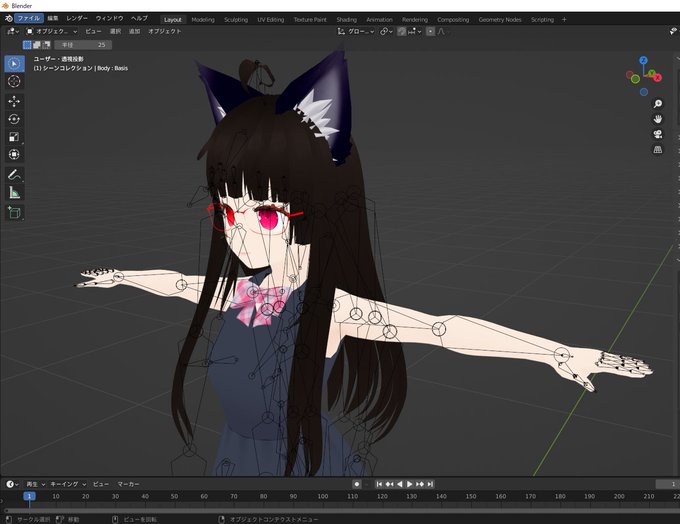Switch to the Sculpting workspace tab
This screenshot has width=680, height=524.
click(x=236, y=20)
